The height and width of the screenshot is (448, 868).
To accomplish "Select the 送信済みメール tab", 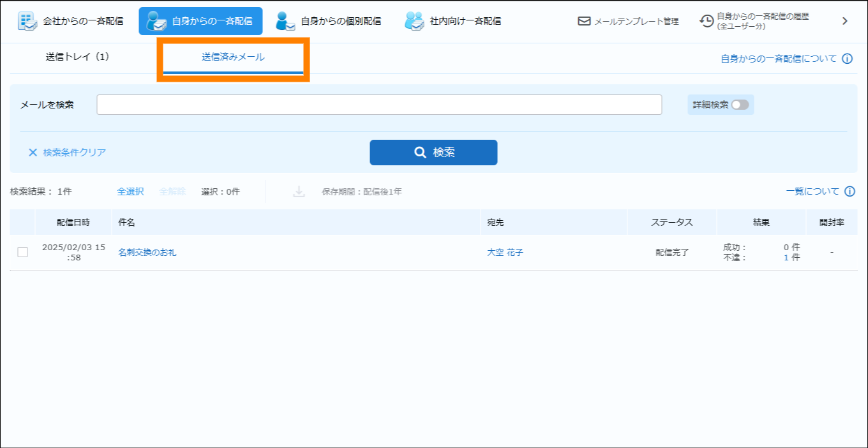I will [233, 57].
